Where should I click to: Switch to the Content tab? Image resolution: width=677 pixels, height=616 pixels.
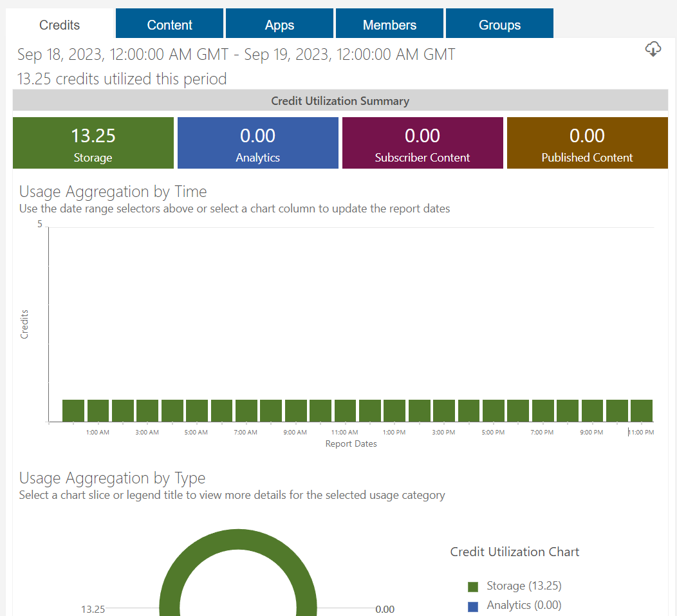coord(169,23)
